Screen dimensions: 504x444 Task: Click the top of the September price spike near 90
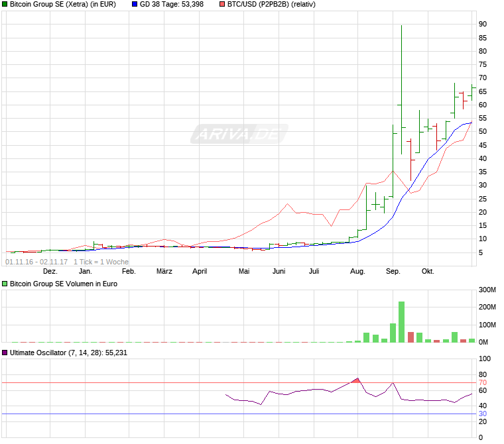click(401, 27)
